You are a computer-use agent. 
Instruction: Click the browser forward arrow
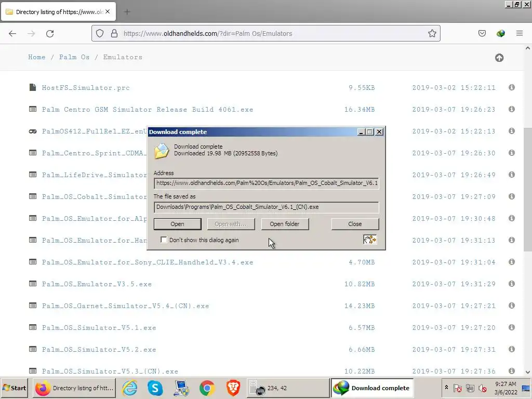(x=31, y=33)
